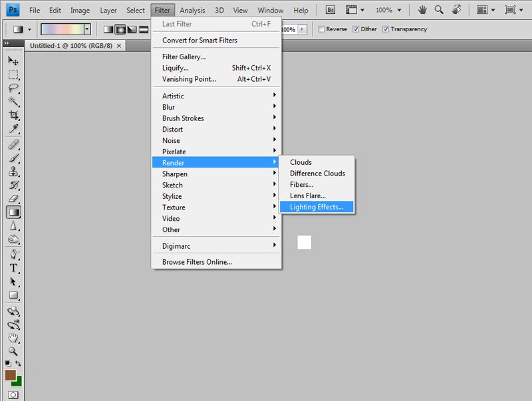Reset default foreground and background colors
The width and height of the screenshot is (532, 401).
click(x=8, y=363)
